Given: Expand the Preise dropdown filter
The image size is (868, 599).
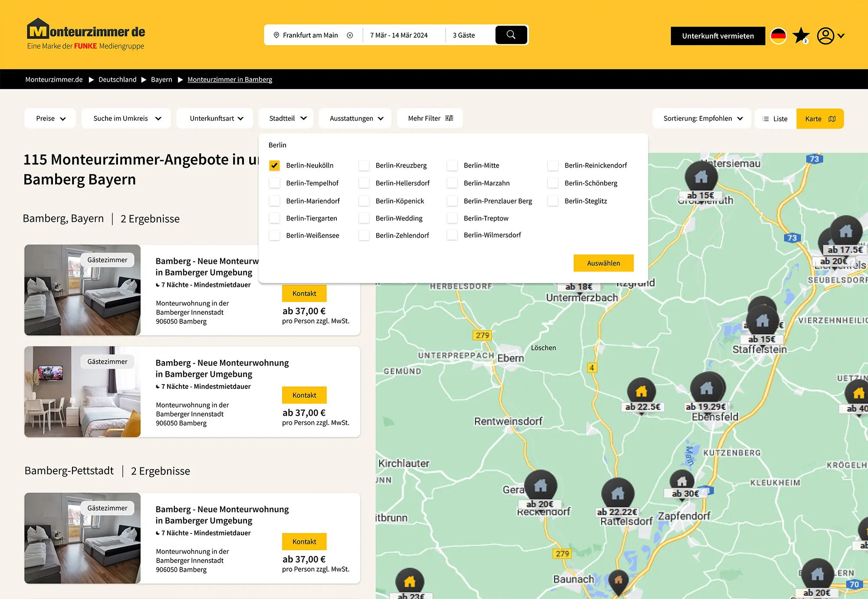Looking at the screenshot, I should [x=50, y=118].
